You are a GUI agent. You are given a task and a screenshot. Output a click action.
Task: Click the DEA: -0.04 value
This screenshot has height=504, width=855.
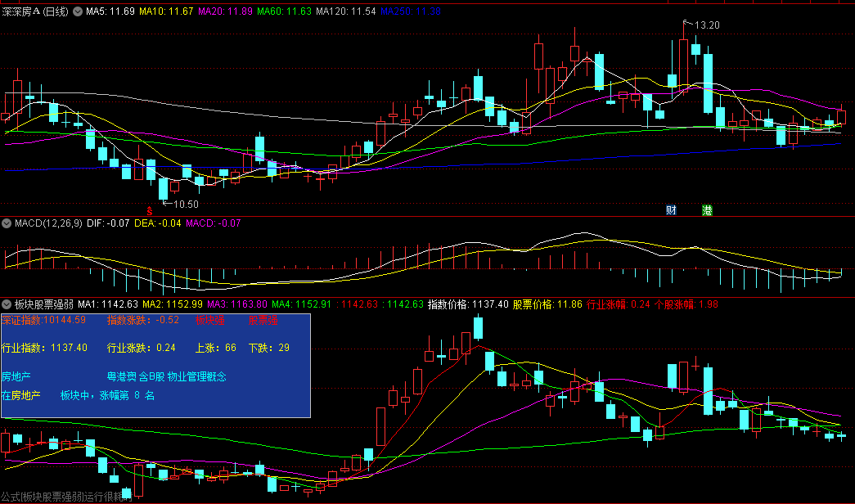coord(158,223)
